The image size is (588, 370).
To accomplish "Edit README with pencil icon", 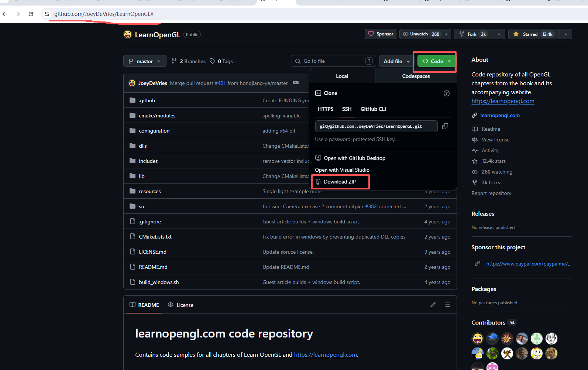I will 433,305.
